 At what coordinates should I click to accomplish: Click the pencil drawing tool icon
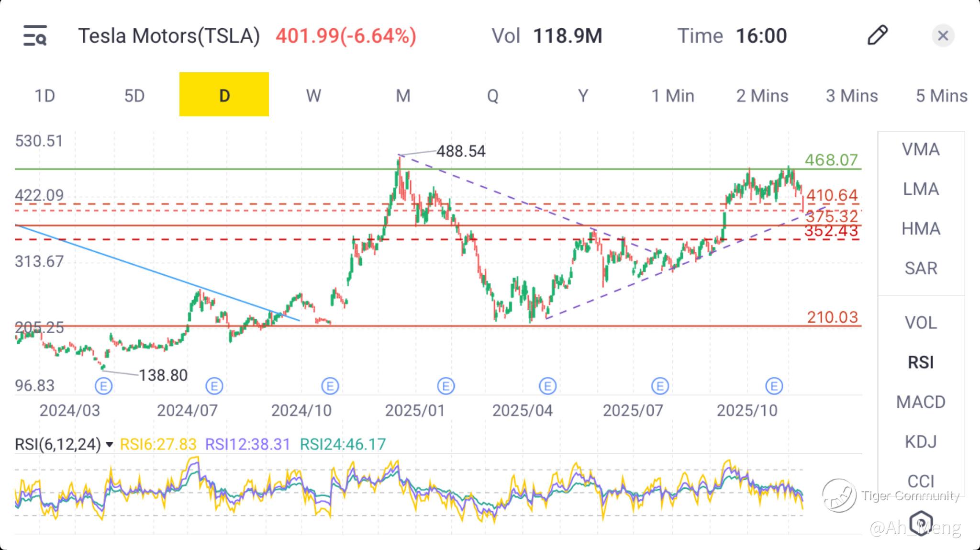(877, 35)
